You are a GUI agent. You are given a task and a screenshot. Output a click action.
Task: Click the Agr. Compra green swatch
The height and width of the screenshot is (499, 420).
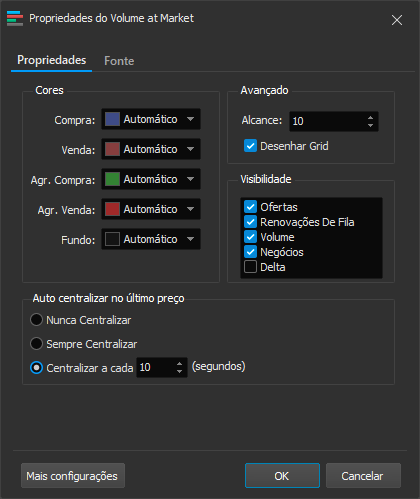tap(112, 179)
